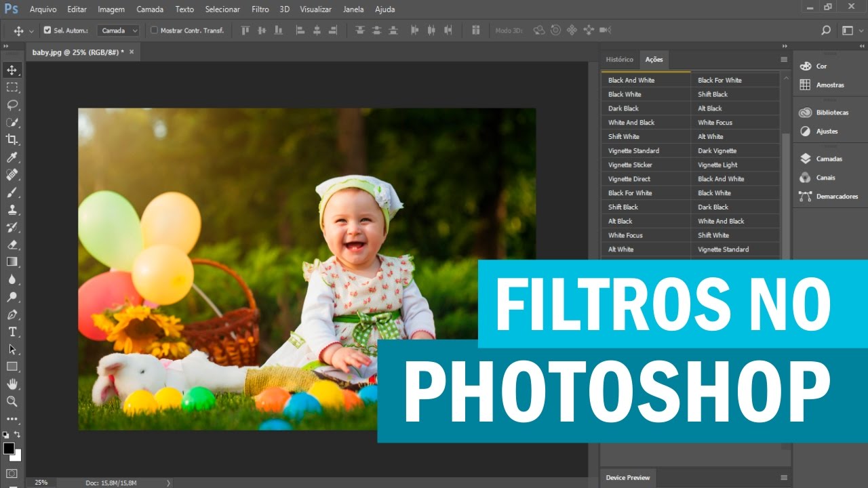
Task: Open the Visualizar menu
Action: (x=316, y=9)
